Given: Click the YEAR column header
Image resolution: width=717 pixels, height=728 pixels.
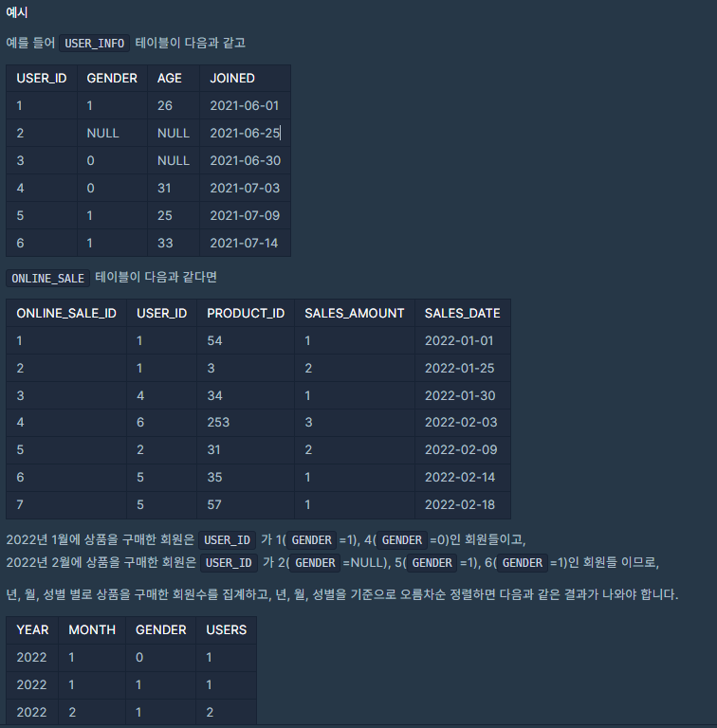Looking at the screenshot, I should point(32,629).
